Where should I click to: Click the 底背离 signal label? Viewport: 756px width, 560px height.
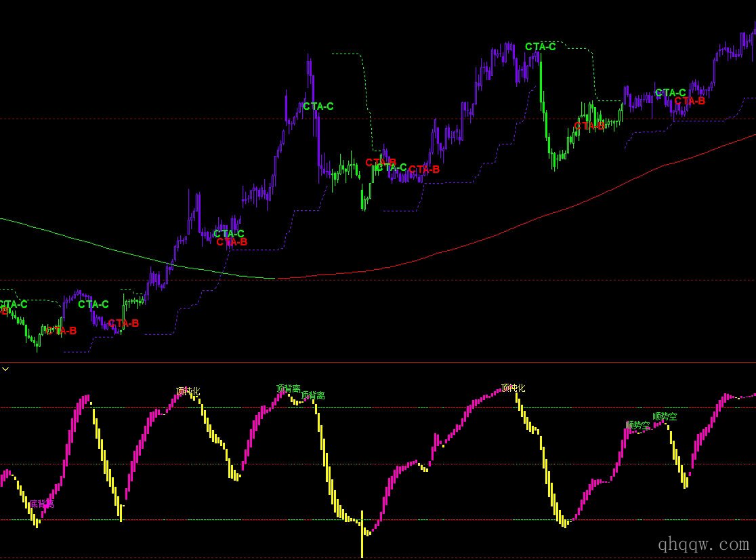(x=41, y=504)
